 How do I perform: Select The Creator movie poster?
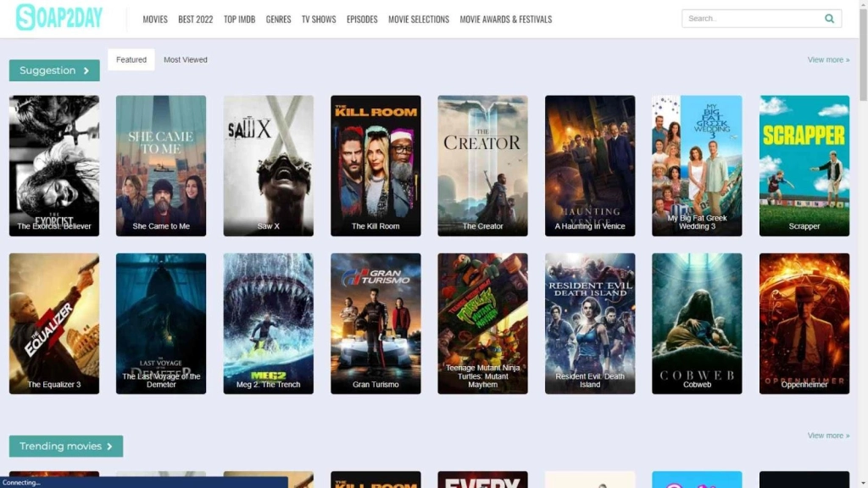click(483, 165)
